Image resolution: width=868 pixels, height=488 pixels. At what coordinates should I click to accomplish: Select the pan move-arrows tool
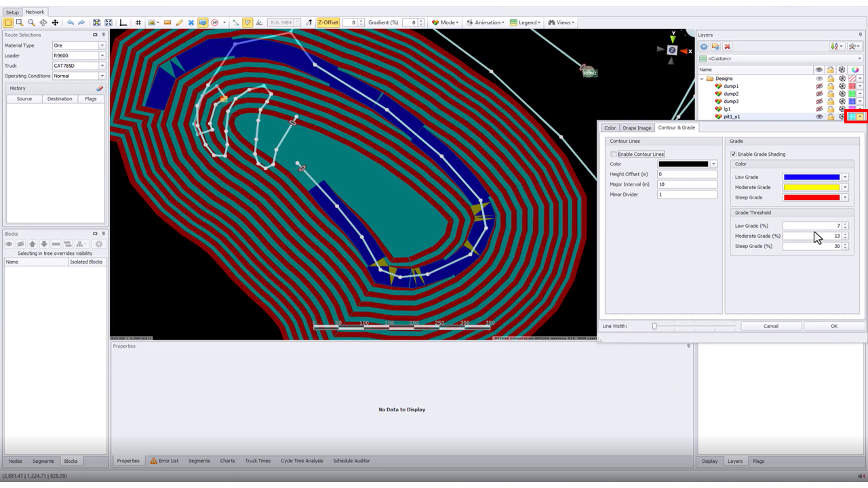click(55, 22)
